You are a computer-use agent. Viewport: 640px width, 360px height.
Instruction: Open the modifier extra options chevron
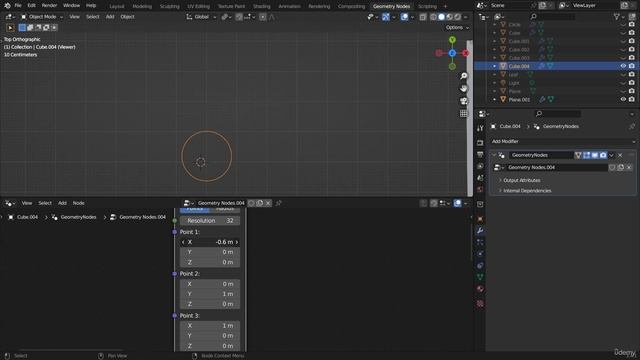tap(611, 155)
